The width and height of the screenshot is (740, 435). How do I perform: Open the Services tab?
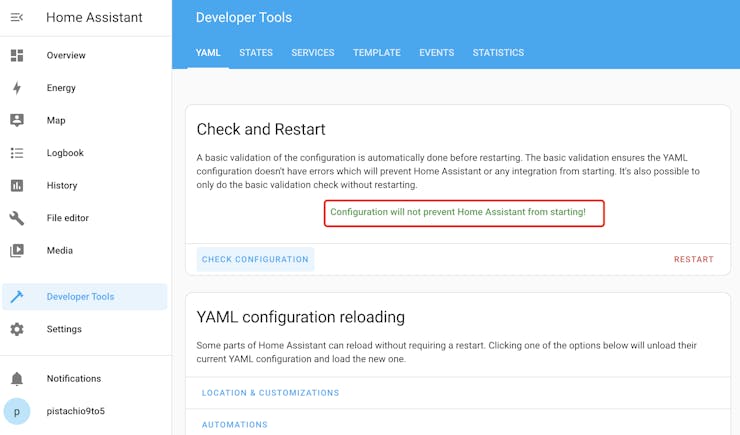pos(313,53)
